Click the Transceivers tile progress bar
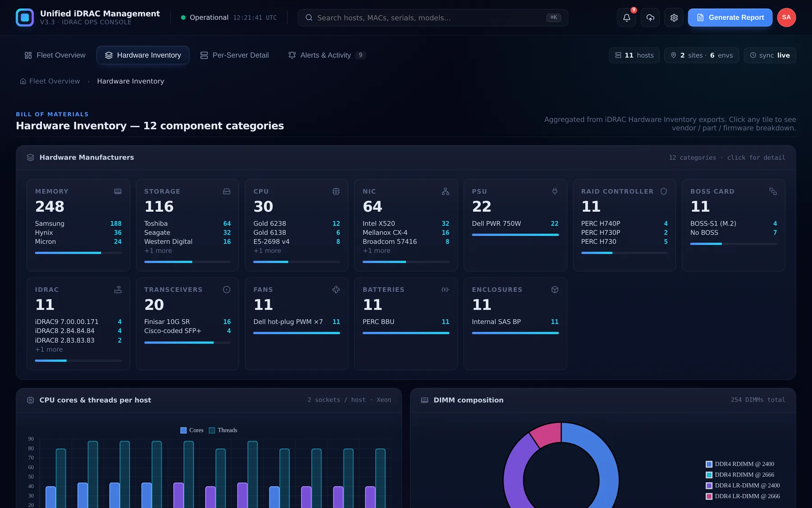 click(187, 342)
